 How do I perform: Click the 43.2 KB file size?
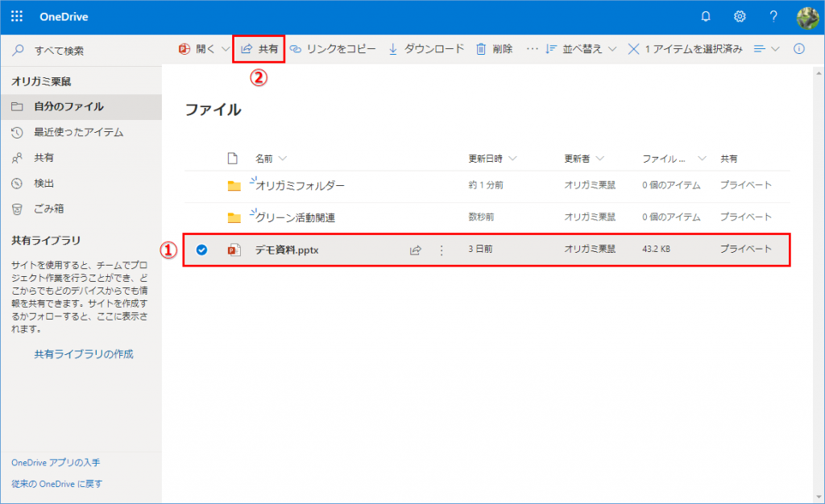(x=656, y=249)
